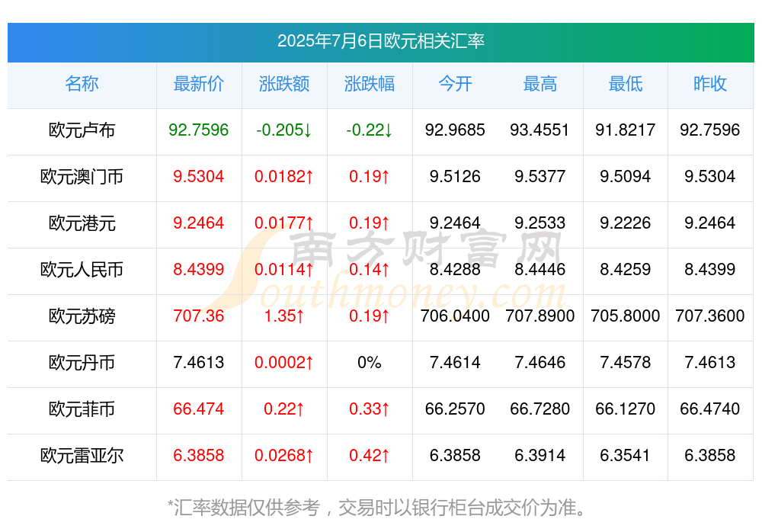
Task: Select the latest price "66.474"
Action: tap(199, 409)
